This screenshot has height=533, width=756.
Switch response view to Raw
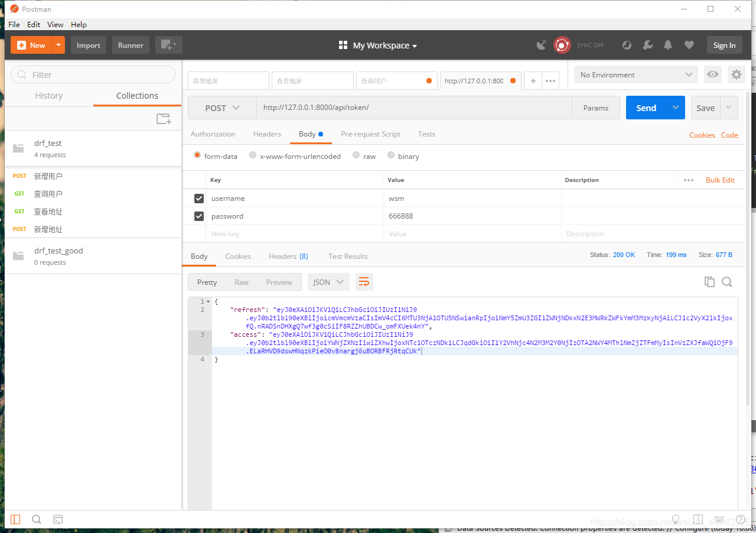(242, 282)
